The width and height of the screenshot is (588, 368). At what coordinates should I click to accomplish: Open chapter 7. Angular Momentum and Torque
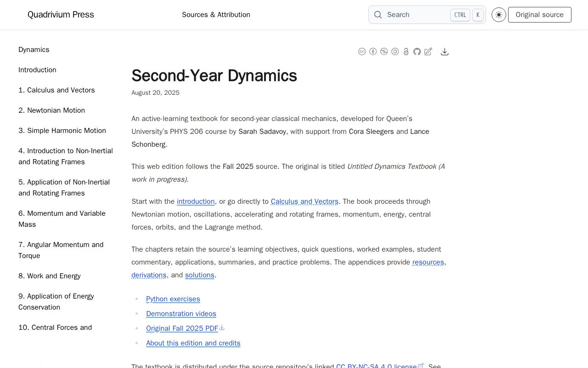(61, 250)
